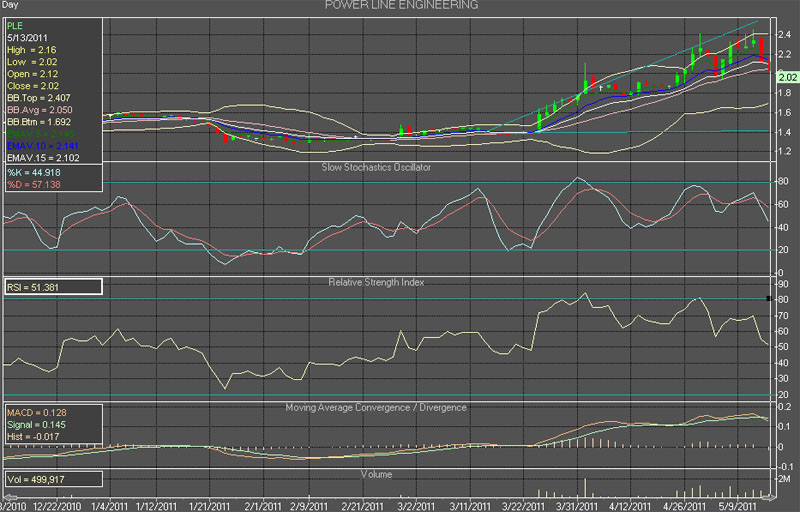Screen dimensions: 800x512
Task: Click the 1/4/2011 date axis label
Action: coord(109,506)
